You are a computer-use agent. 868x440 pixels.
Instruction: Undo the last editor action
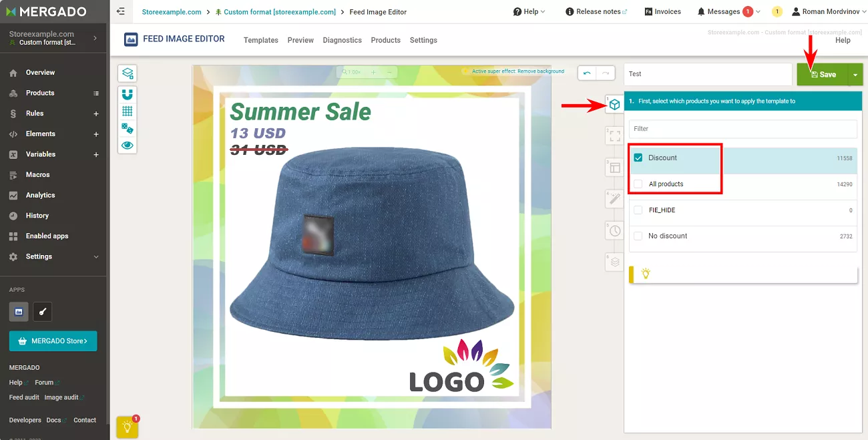(587, 73)
